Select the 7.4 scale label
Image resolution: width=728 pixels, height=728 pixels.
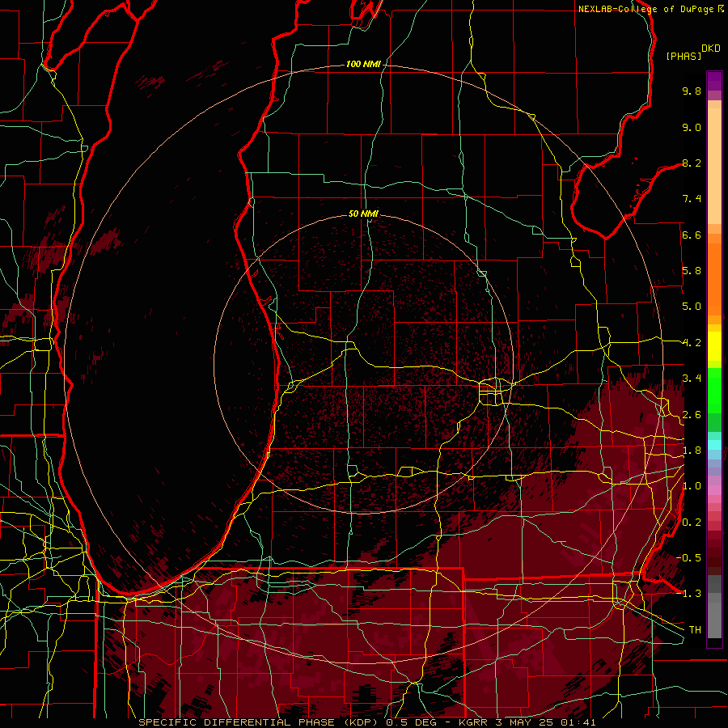click(692, 199)
